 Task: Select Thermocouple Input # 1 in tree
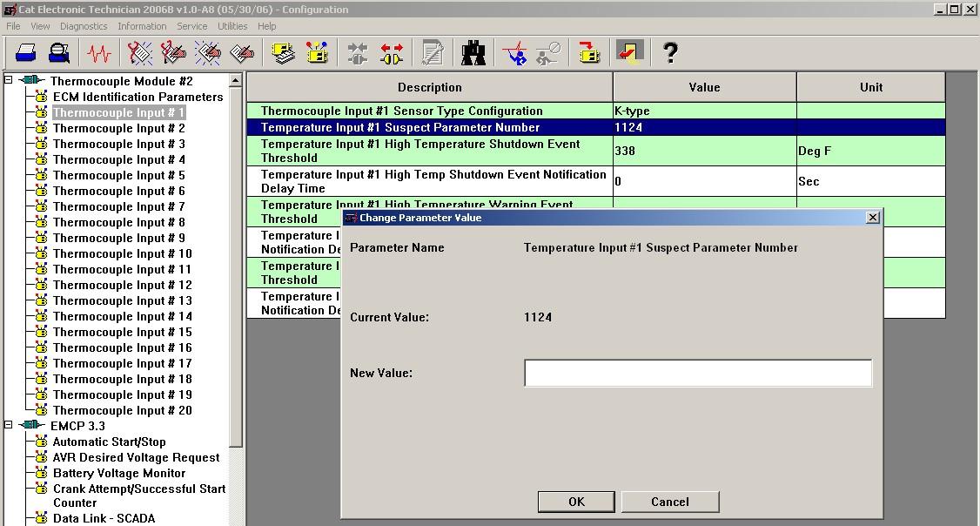pos(118,112)
